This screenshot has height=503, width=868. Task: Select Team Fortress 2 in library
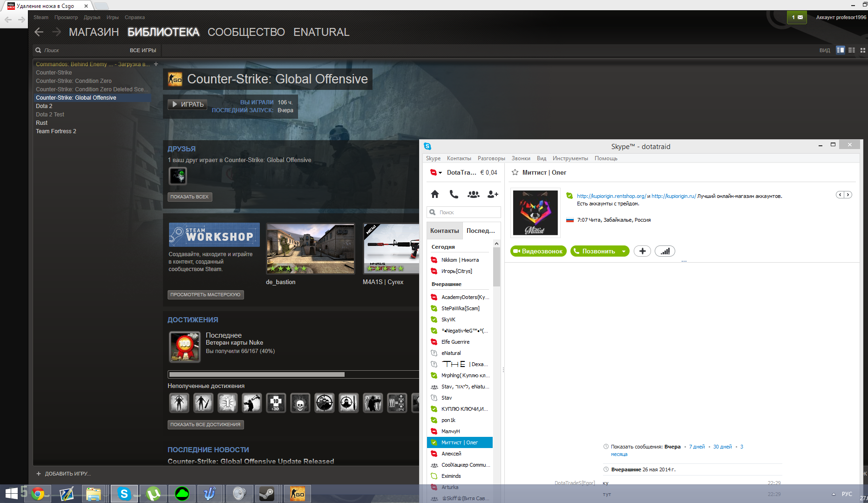pyautogui.click(x=56, y=131)
